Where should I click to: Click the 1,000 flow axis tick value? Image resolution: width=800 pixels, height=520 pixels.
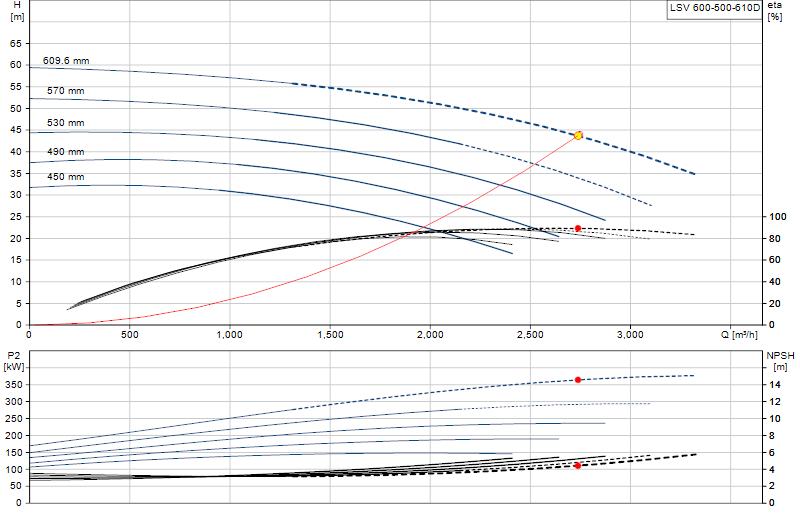230,335
